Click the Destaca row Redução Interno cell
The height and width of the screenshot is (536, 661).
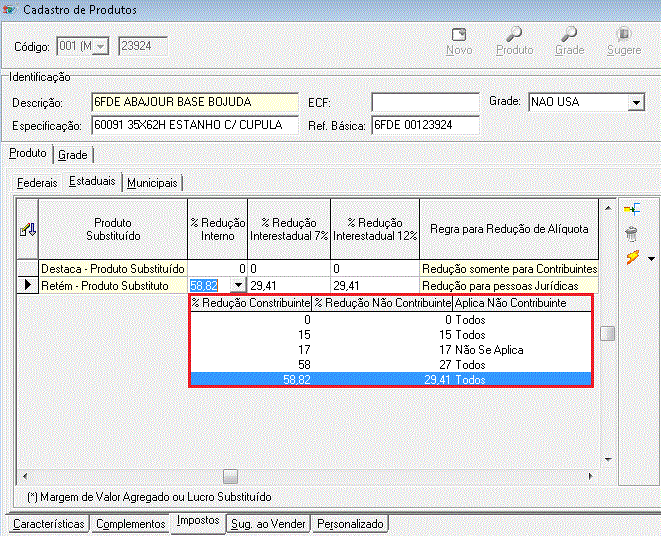tap(218, 269)
